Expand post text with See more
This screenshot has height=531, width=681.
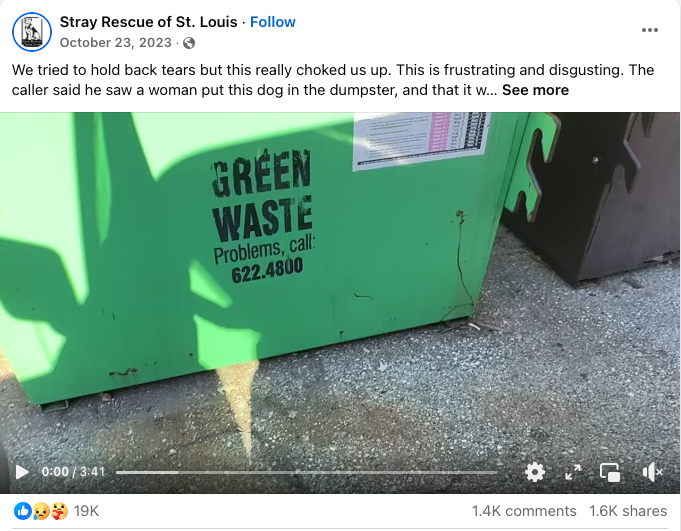point(535,90)
